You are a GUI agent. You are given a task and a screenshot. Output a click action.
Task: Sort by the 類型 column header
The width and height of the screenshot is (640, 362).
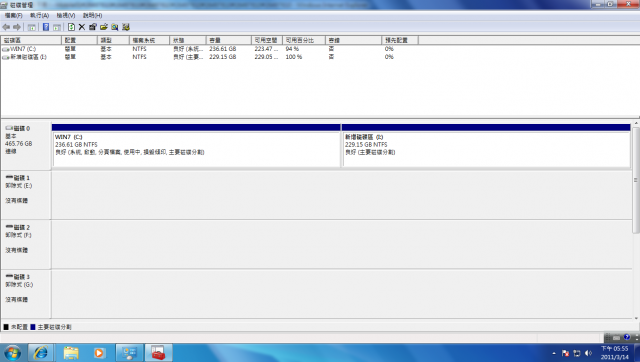click(x=113, y=40)
